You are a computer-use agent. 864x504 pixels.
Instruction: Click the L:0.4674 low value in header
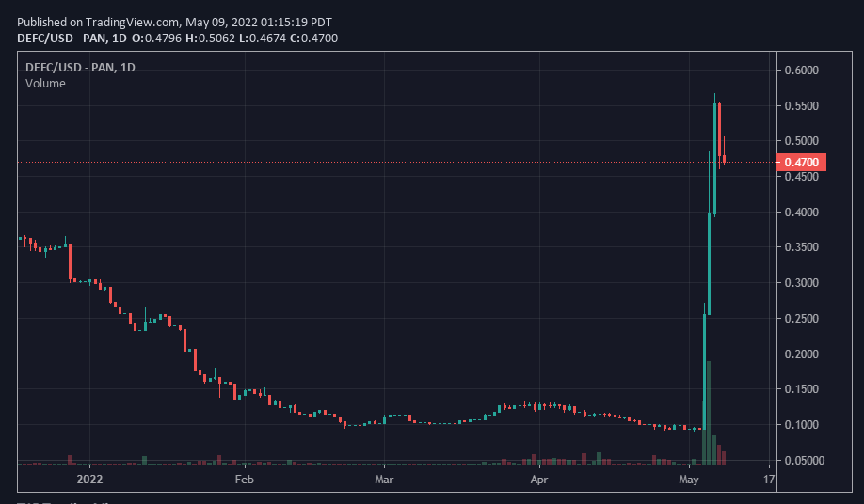coord(263,38)
